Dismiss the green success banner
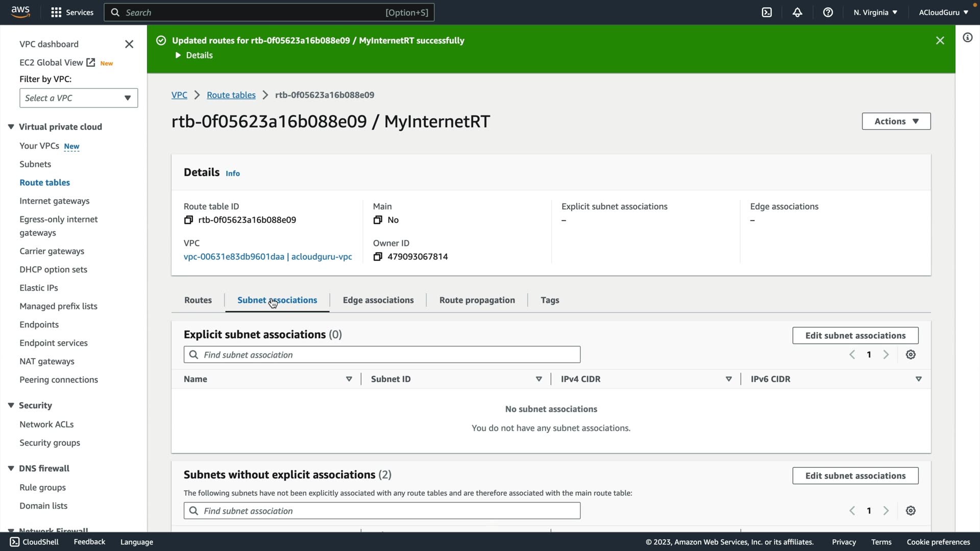The image size is (980, 551). tap(940, 40)
